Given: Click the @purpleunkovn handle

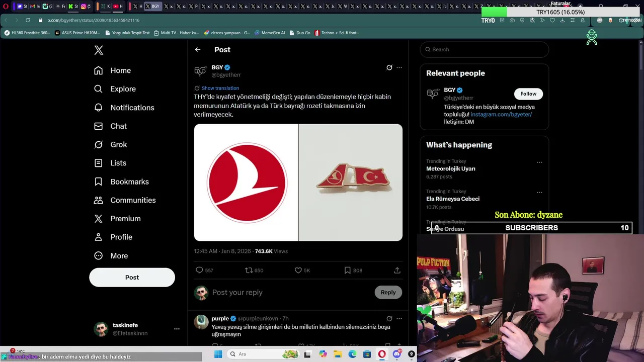Looking at the screenshot, I should point(258,319).
